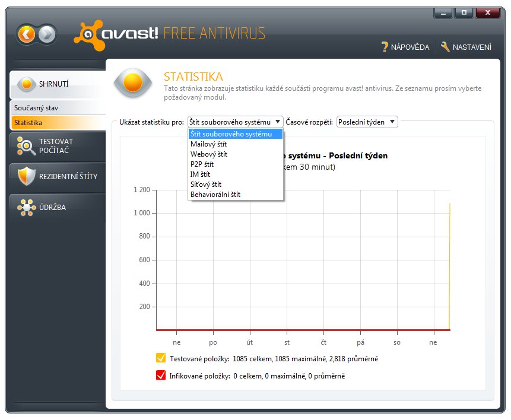Click the yellow data spike on the chart

click(x=450, y=266)
